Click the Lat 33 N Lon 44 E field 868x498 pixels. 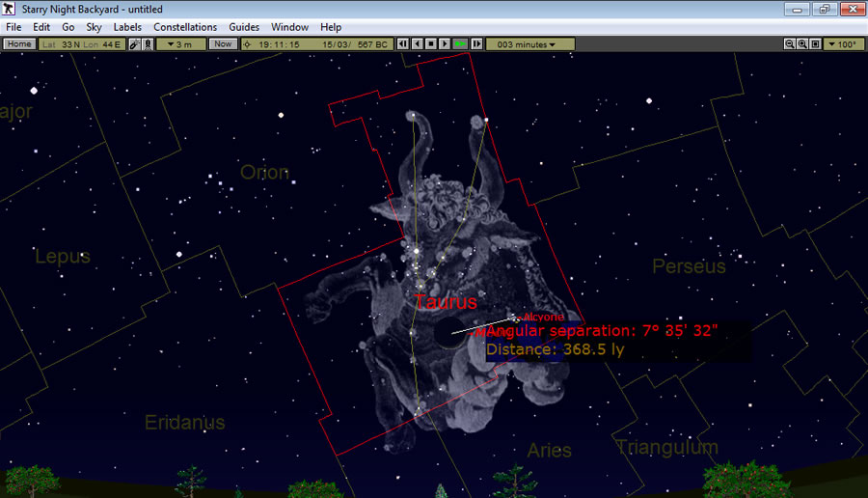[82, 44]
